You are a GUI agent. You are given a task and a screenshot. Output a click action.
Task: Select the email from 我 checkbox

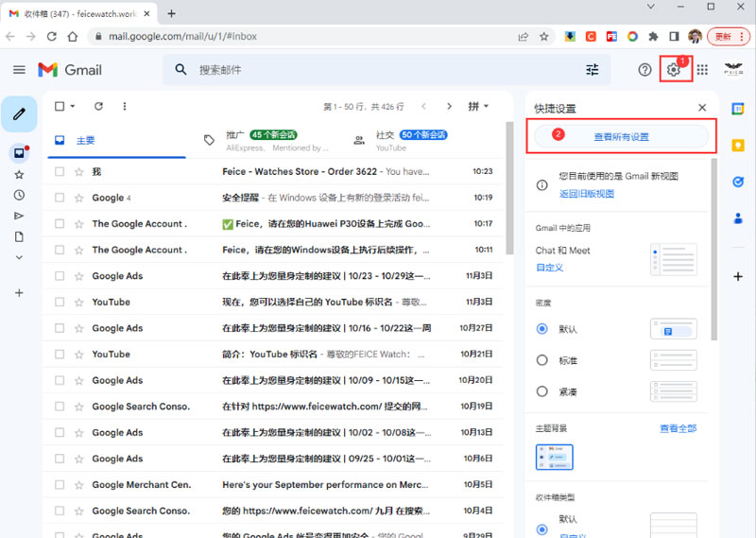click(60, 171)
